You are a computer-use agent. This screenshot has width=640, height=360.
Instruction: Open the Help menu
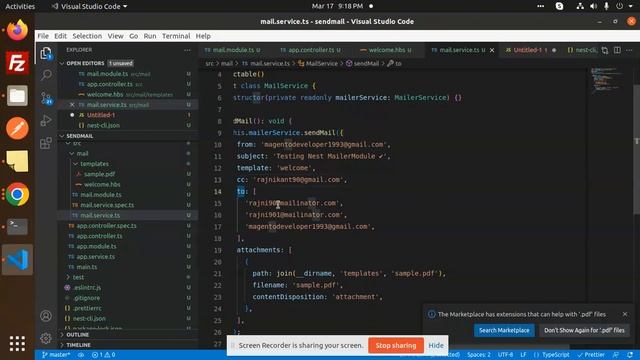coord(203,36)
